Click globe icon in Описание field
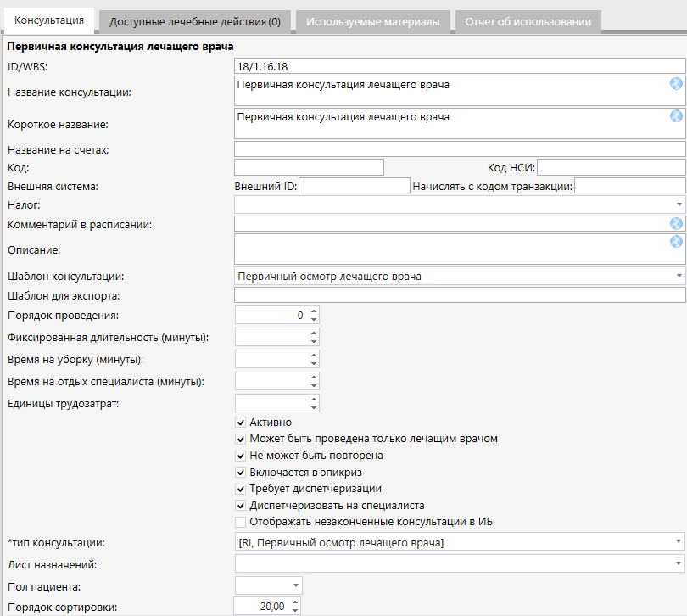687x616 pixels. tap(676, 242)
